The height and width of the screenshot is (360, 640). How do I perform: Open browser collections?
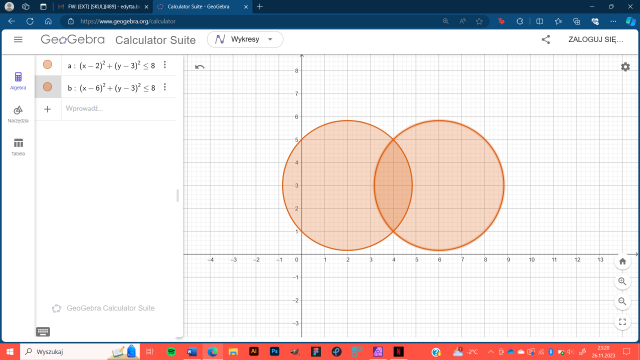(x=576, y=21)
